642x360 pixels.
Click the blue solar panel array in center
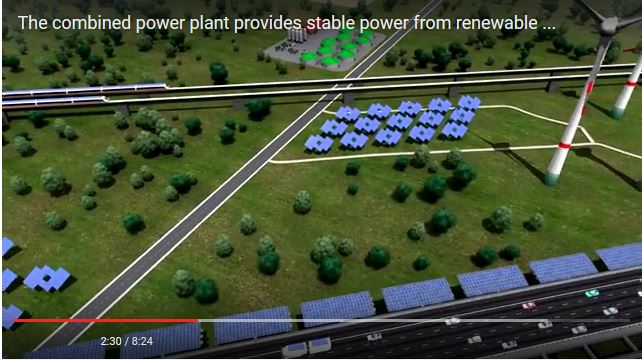(392, 124)
